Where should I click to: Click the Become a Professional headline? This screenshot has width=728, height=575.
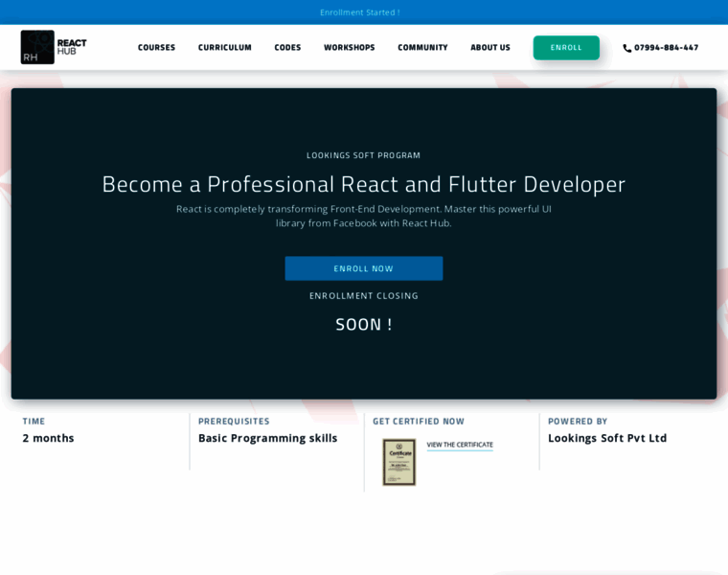click(364, 184)
